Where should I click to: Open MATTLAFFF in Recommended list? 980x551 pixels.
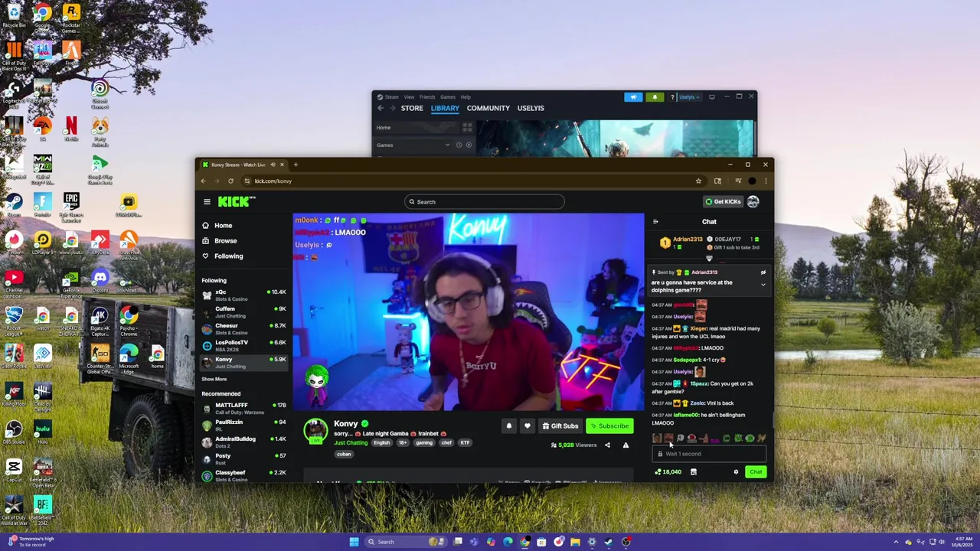point(243,409)
